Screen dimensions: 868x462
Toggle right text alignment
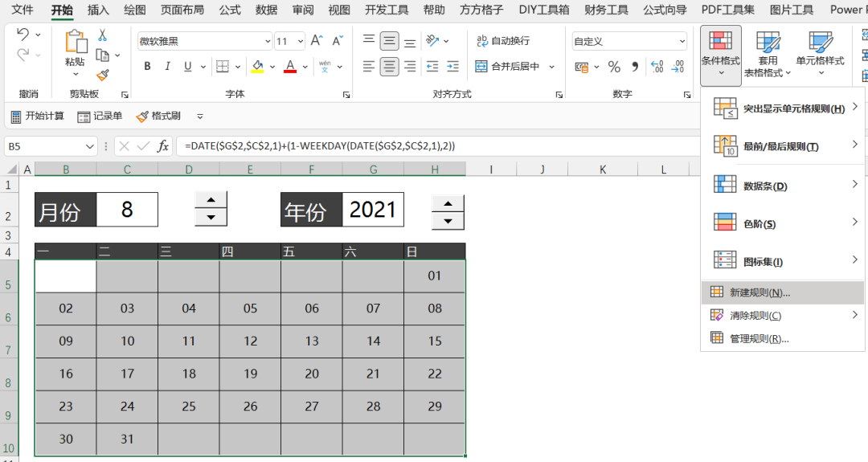(x=410, y=67)
